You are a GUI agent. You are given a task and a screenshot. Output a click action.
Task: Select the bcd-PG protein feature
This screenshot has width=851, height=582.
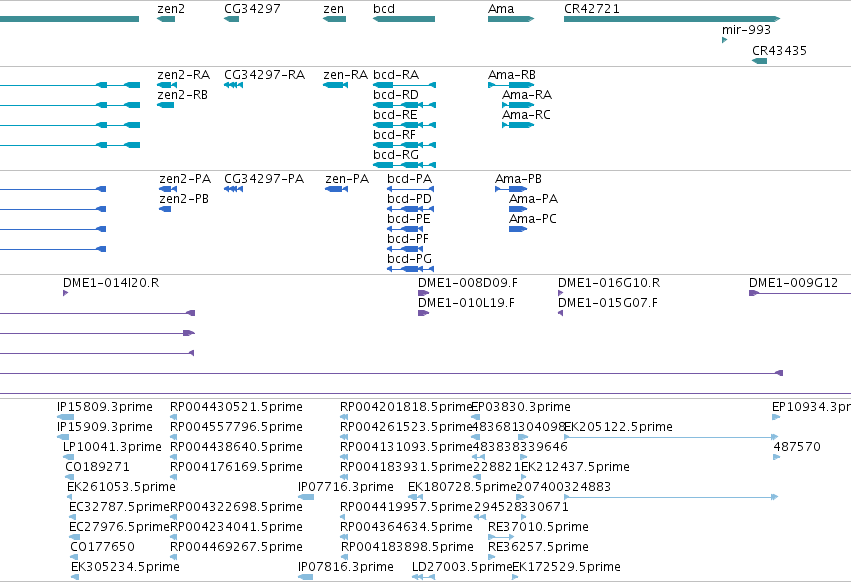(x=410, y=269)
